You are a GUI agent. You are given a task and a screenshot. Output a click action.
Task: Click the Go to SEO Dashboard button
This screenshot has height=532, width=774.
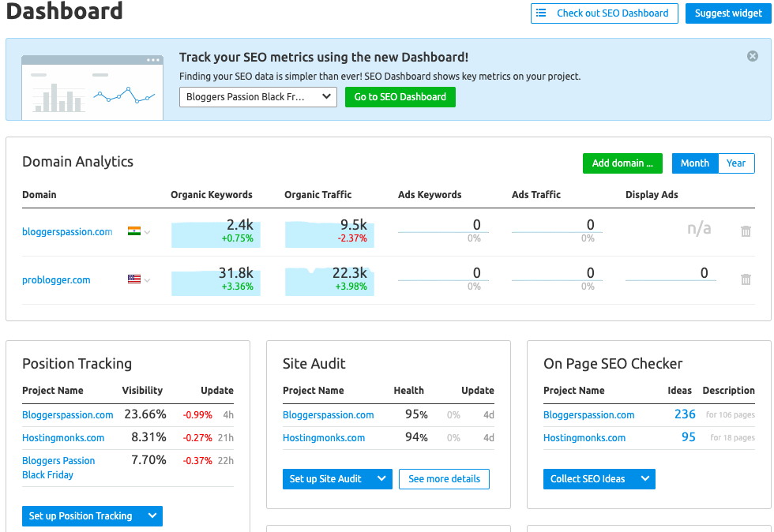point(400,97)
